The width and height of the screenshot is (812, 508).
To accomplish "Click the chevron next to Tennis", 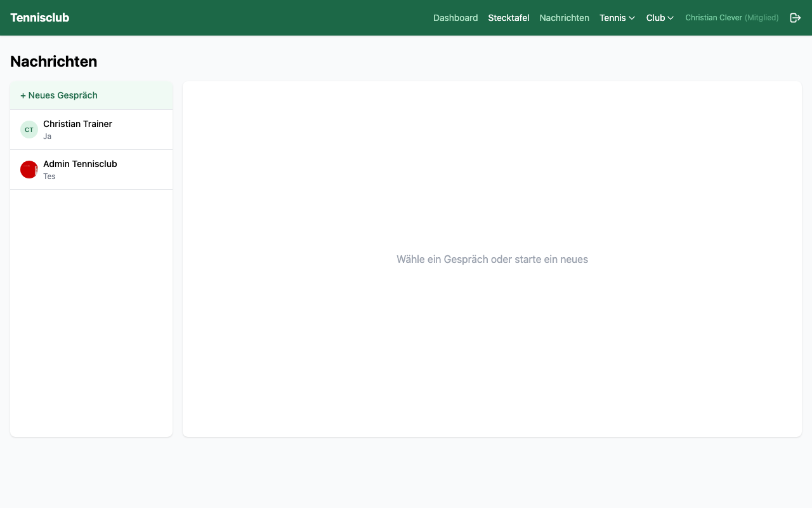I will 632,18.
